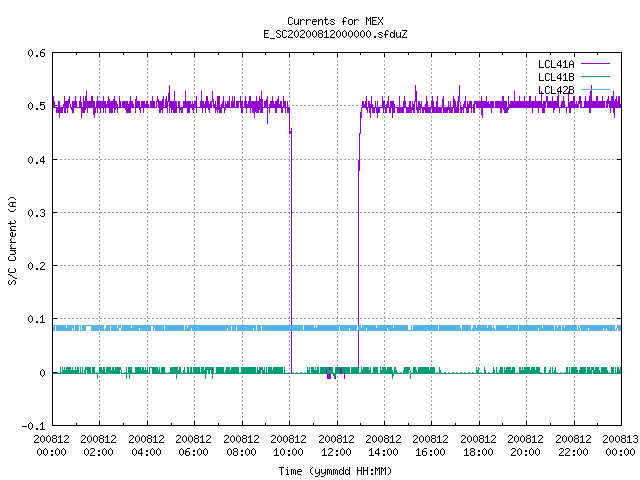The height and width of the screenshot is (480, 640).
Task: Click the y-axis tick value 0.6
Action: click(x=36, y=53)
